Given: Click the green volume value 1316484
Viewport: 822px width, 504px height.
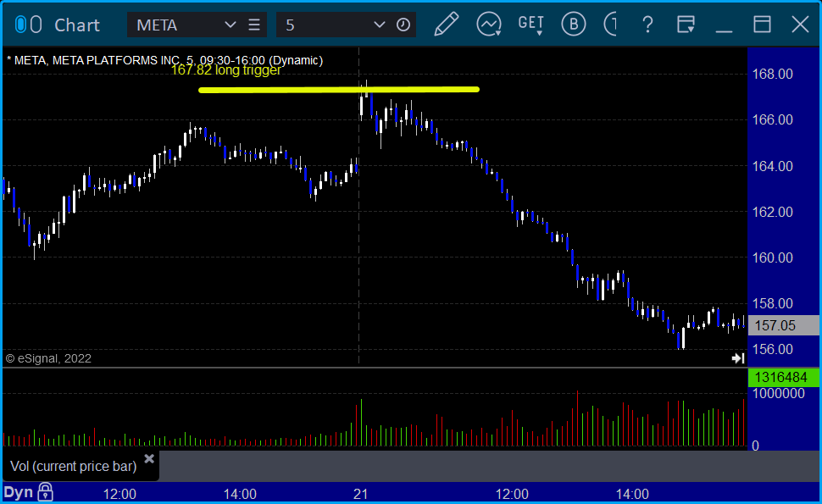Looking at the screenshot, I should tap(783, 377).
